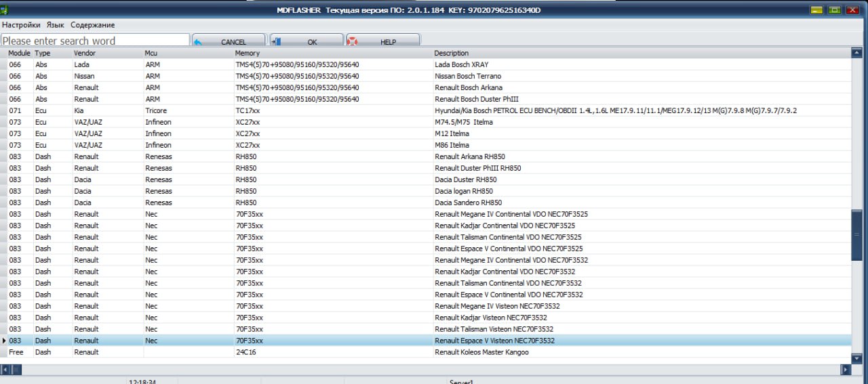The height and width of the screenshot is (384, 868).
Task: Click the vertical scrollbar thumb
Action: tap(857, 234)
